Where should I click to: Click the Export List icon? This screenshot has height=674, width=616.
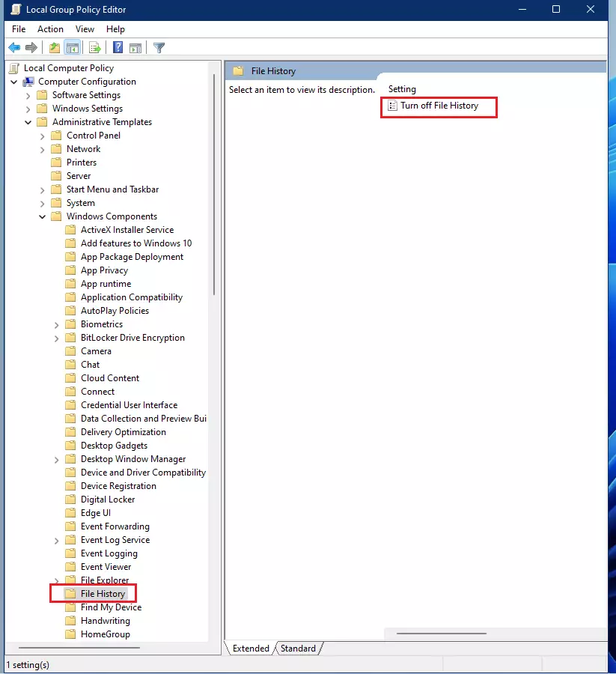click(x=93, y=47)
